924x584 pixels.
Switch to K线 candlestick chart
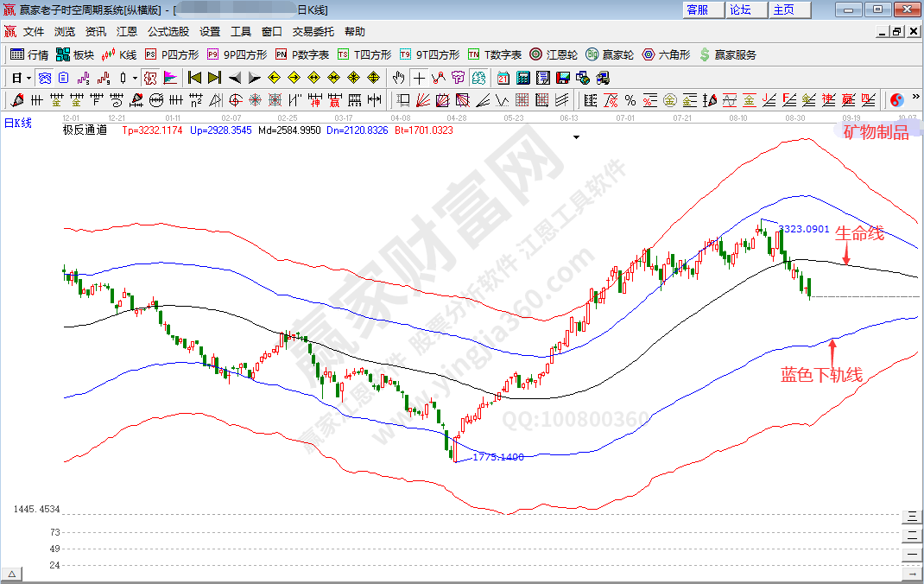pos(119,54)
